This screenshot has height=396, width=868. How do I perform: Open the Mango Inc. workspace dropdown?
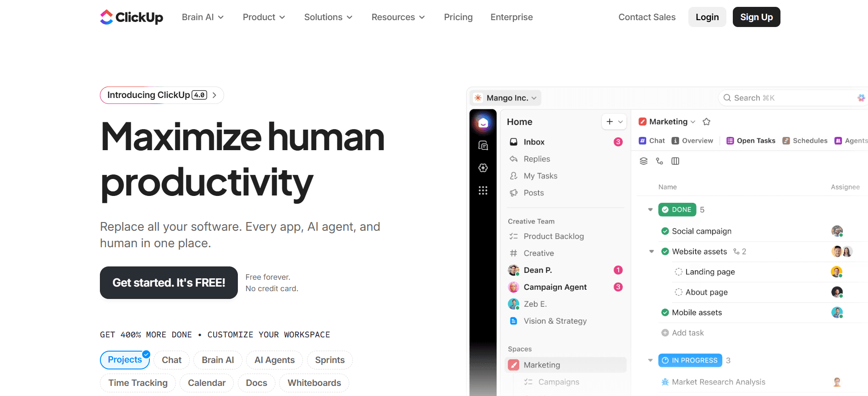coord(506,98)
